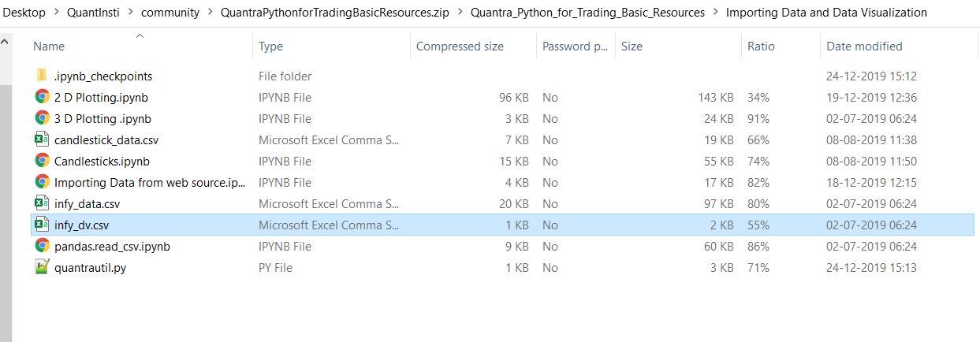Click the quantrautil.py file icon
Screen dimensions: 980x342
coord(42,268)
